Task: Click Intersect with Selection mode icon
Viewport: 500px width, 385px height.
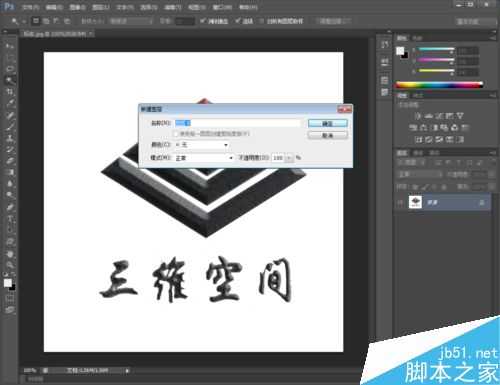Action: click(x=67, y=21)
